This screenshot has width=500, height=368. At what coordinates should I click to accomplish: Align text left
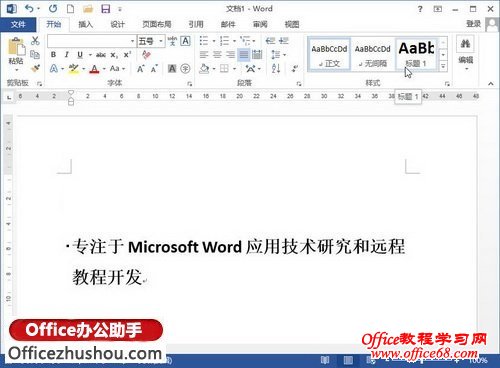click(x=204, y=54)
